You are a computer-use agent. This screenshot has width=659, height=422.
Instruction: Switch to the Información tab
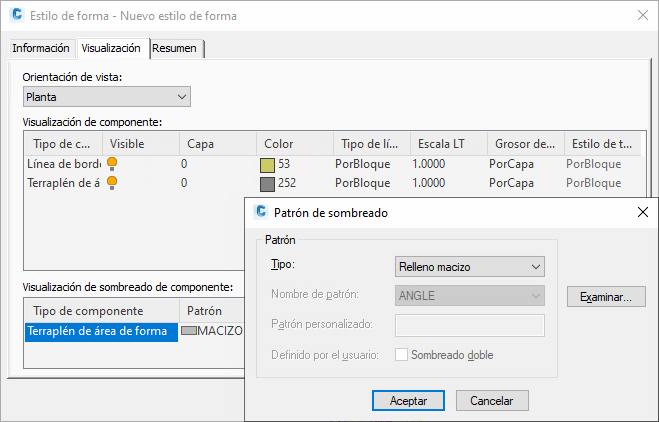click(x=41, y=48)
